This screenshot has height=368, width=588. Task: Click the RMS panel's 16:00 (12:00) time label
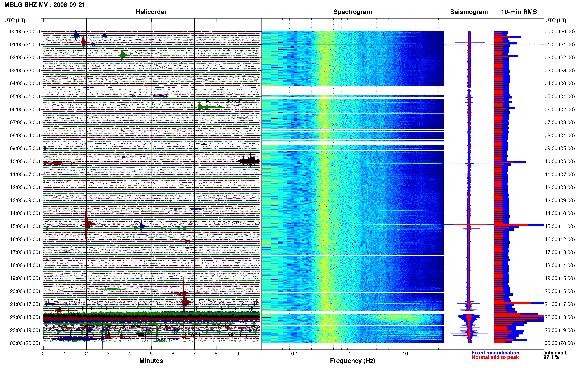point(560,239)
